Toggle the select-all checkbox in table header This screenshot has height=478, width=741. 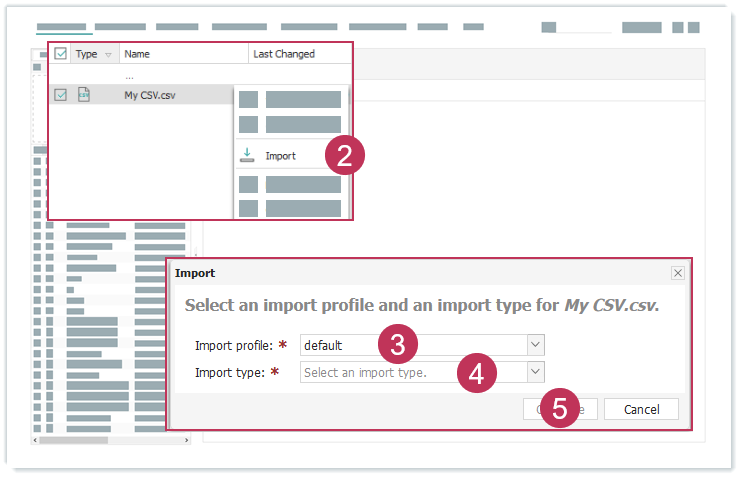point(61,54)
